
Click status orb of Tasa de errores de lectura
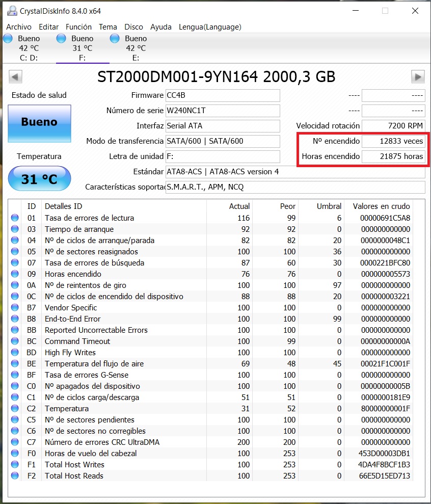(x=15, y=218)
